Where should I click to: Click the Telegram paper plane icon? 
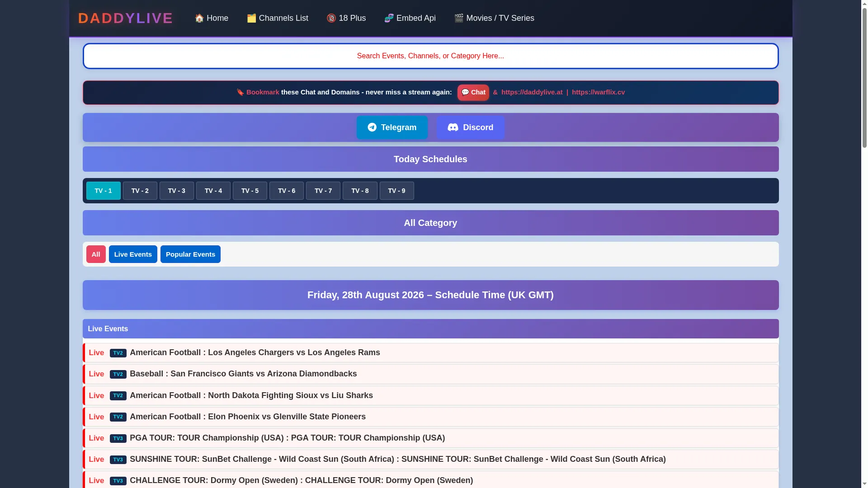tap(372, 127)
